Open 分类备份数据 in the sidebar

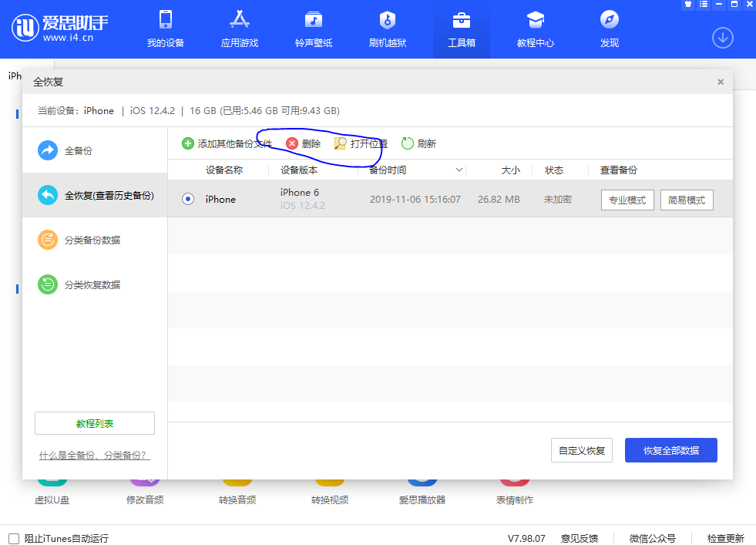click(x=95, y=240)
